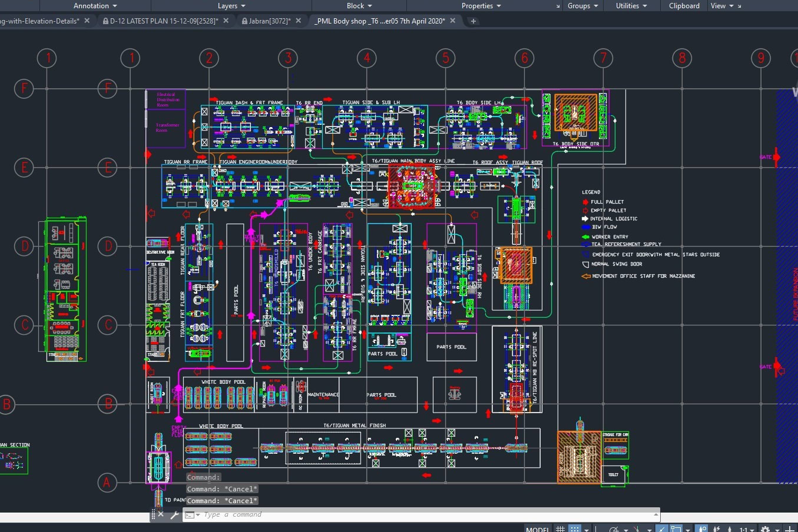798x532 pixels.
Task: Select MAINTENANCE room label
Action: 323,394
